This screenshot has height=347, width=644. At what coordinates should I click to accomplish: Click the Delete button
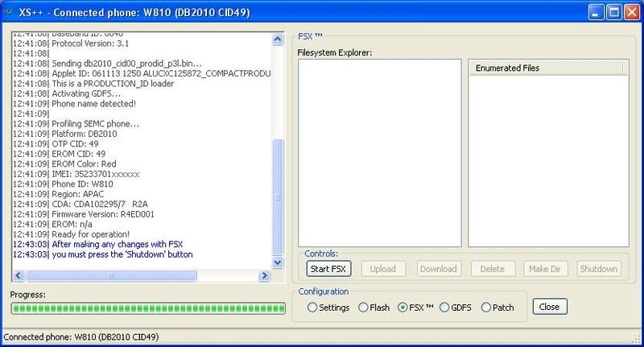(493, 269)
